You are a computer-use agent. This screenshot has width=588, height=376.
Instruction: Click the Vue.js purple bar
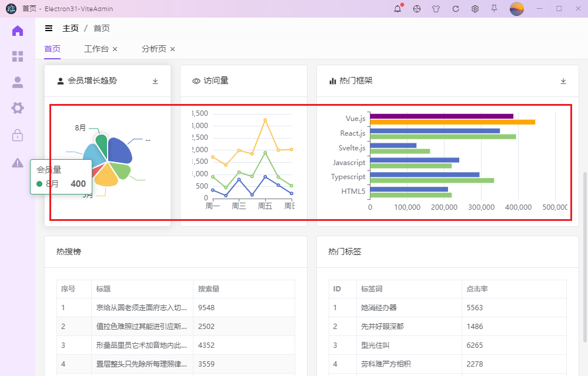tap(442, 116)
